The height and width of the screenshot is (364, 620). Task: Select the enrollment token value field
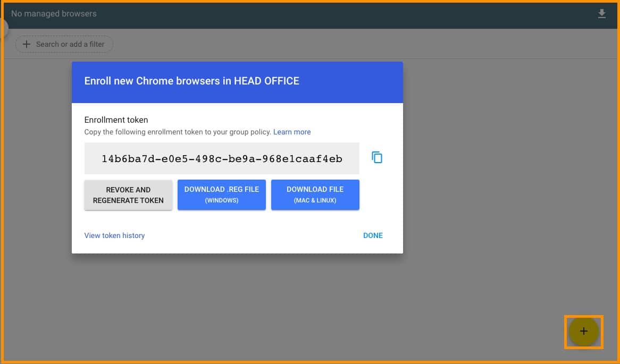click(222, 158)
